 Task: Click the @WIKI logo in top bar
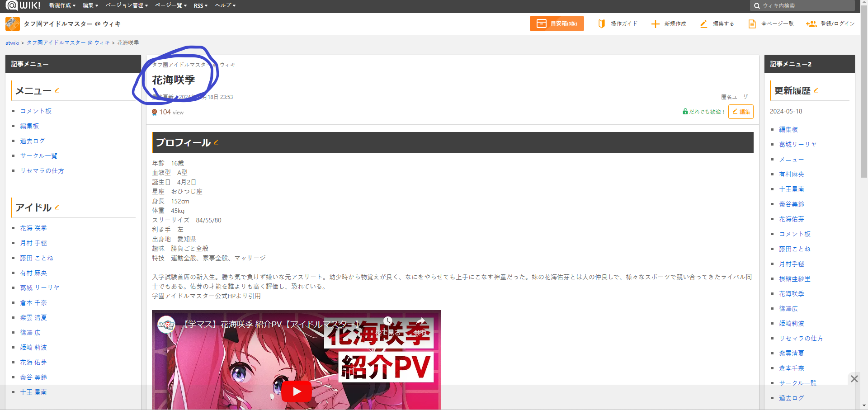pos(23,5)
